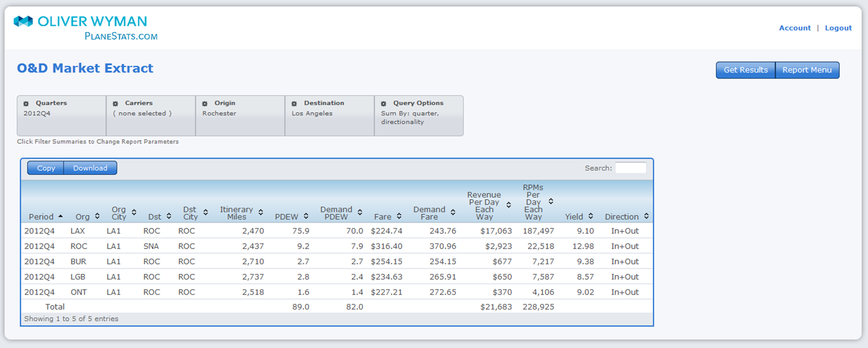Click the gear icon beside Origin

(x=205, y=104)
